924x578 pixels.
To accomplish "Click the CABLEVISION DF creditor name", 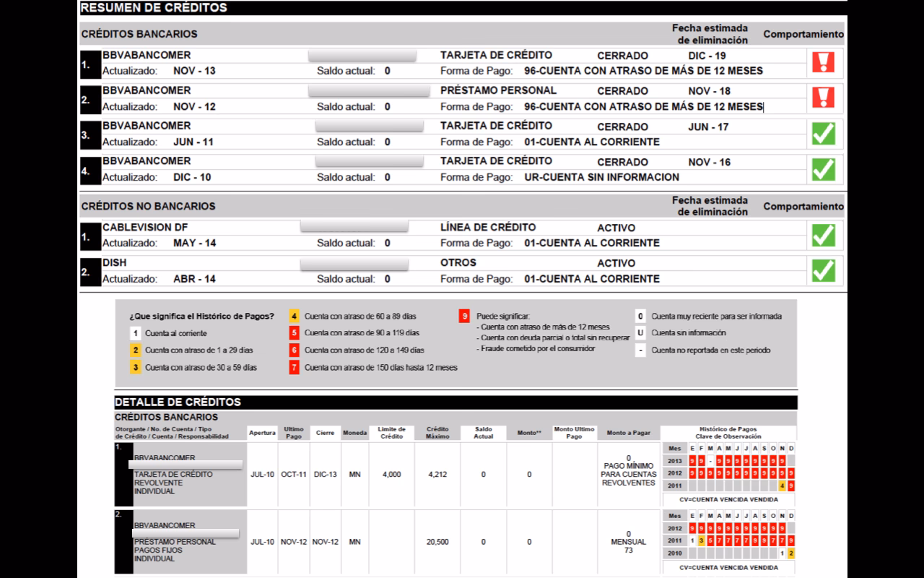I will [x=145, y=228].
